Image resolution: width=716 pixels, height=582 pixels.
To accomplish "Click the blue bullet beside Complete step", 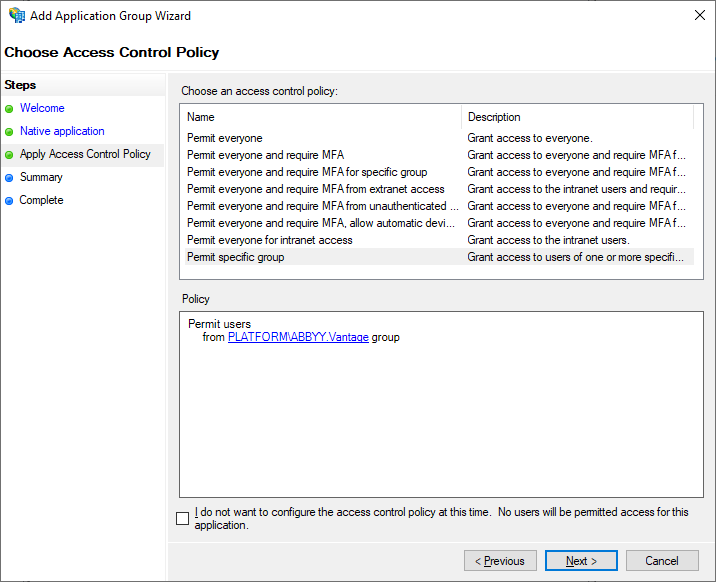I will [x=9, y=201].
